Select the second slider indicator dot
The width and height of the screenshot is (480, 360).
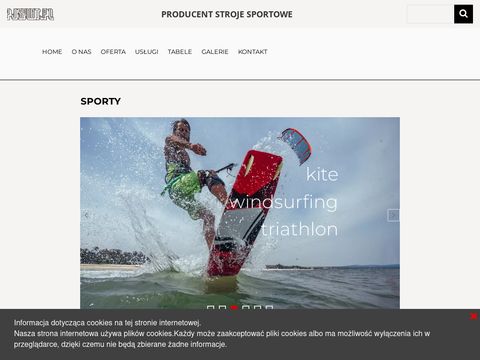point(222,307)
